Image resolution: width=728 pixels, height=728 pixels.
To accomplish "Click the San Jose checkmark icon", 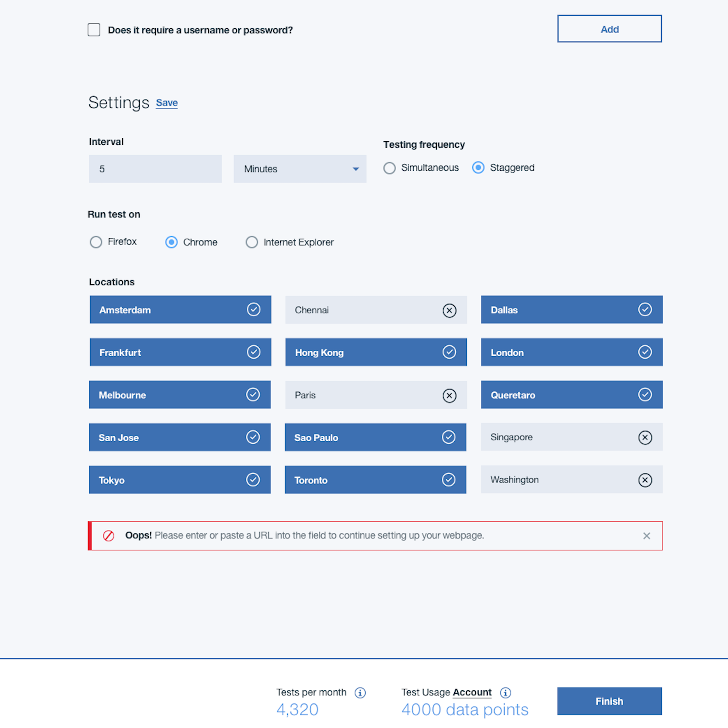I will click(253, 437).
